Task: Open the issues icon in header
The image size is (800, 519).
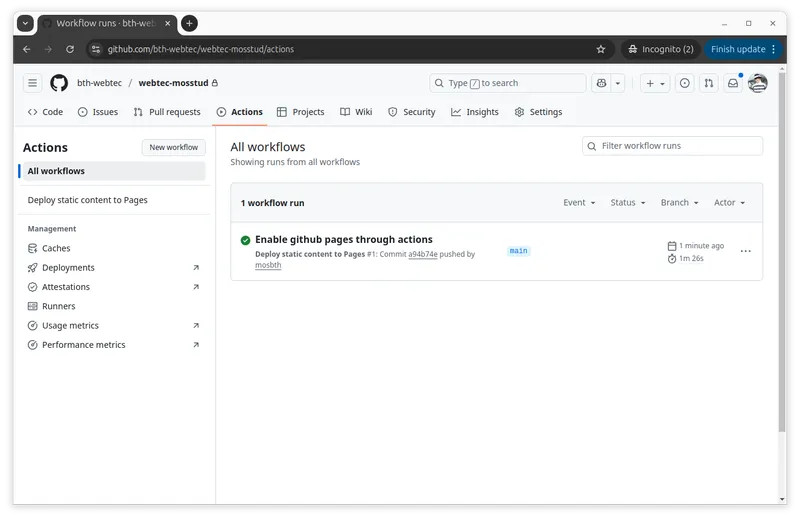Action: [x=685, y=83]
